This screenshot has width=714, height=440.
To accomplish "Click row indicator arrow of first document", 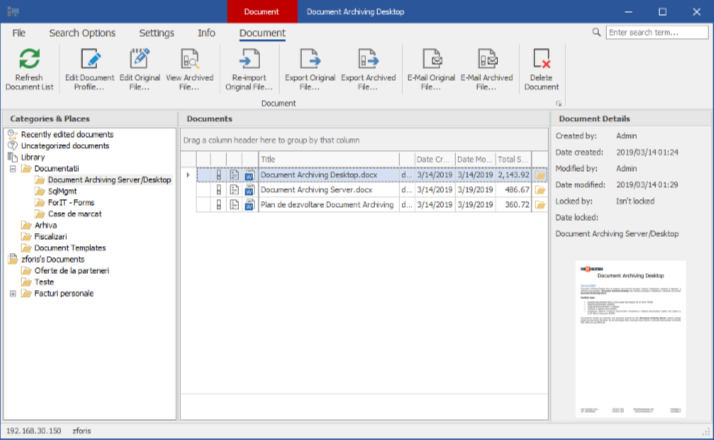I will pos(188,175).
